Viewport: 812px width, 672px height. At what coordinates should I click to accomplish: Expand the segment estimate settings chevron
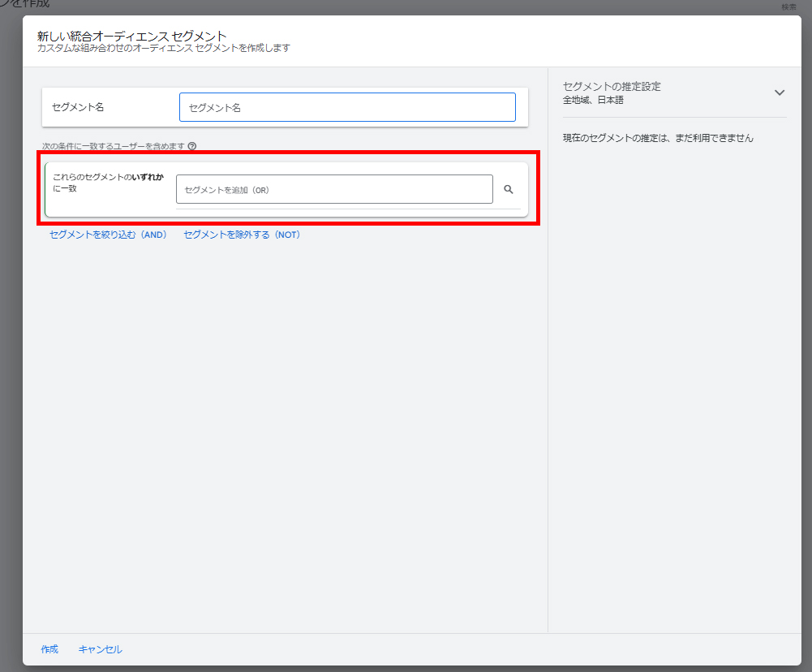pos(780,93)
